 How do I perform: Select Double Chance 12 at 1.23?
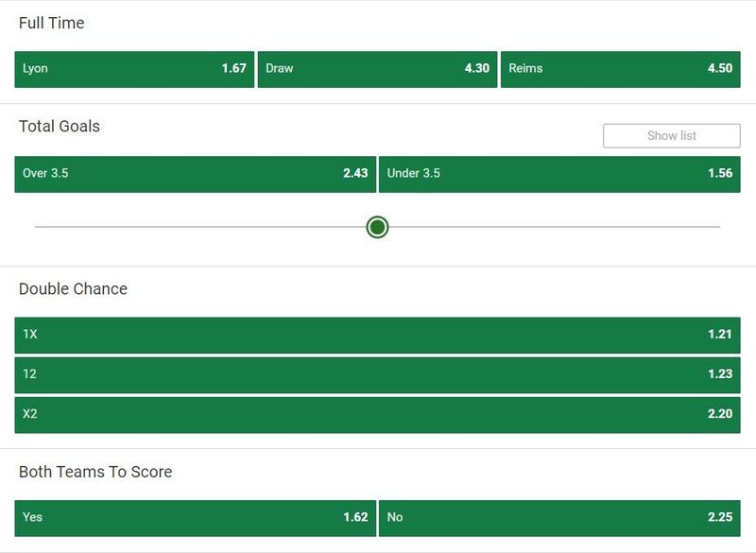377,375
